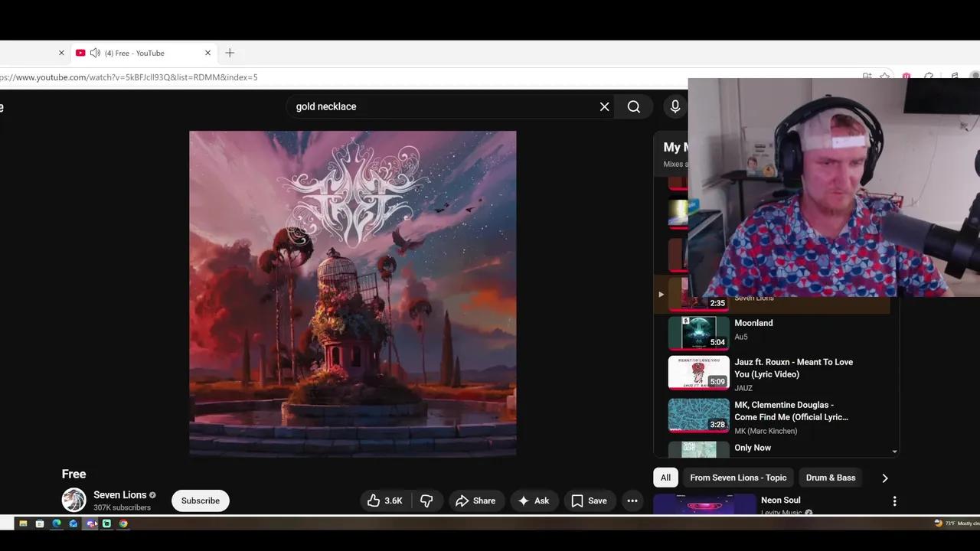This screenshot has height=551, width=980.
Task: Bookmark this page with the star icon
Action: (884, 77)
